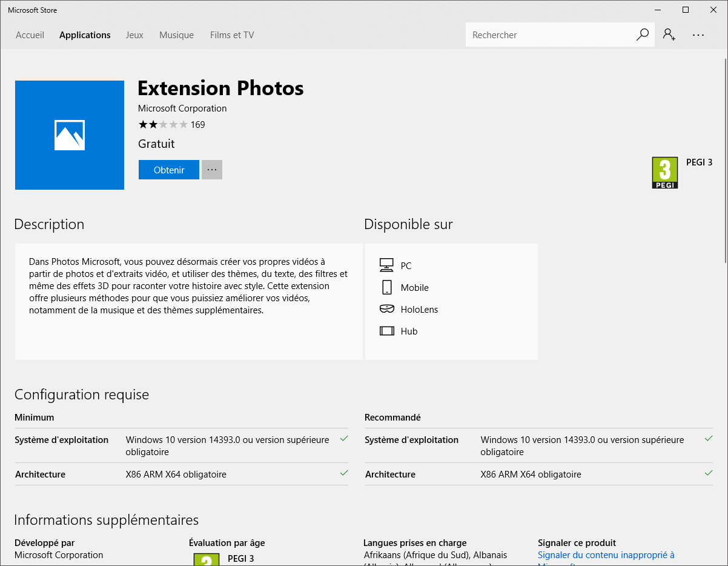This screenshot has width=728, height=566.
Task: Click the Description heading
Action: (x=49, y=224)
